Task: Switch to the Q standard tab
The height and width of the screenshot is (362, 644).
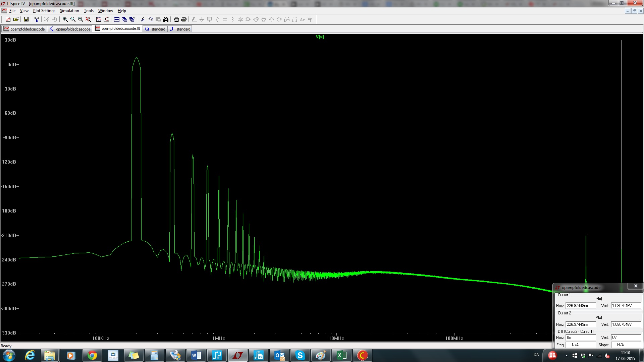Action: click(x=155, y=29)
